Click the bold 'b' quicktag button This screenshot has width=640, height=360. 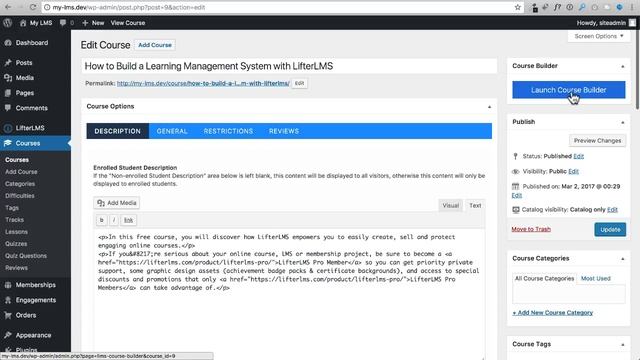[x=102, y=220]
